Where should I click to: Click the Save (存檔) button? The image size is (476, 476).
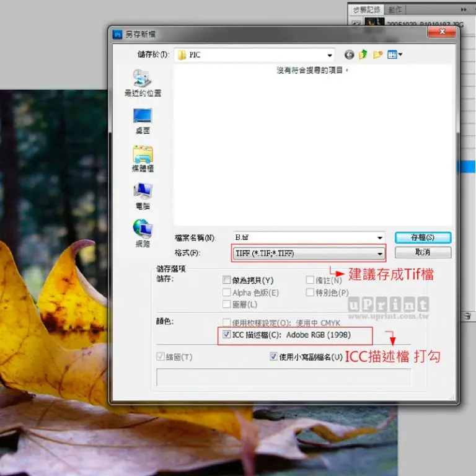click(423, 237)
